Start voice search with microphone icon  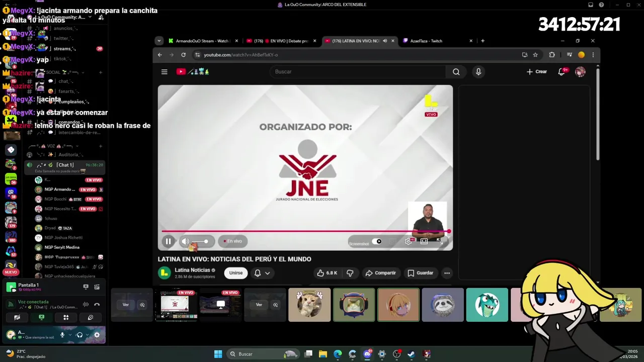[x=478, y=72]
